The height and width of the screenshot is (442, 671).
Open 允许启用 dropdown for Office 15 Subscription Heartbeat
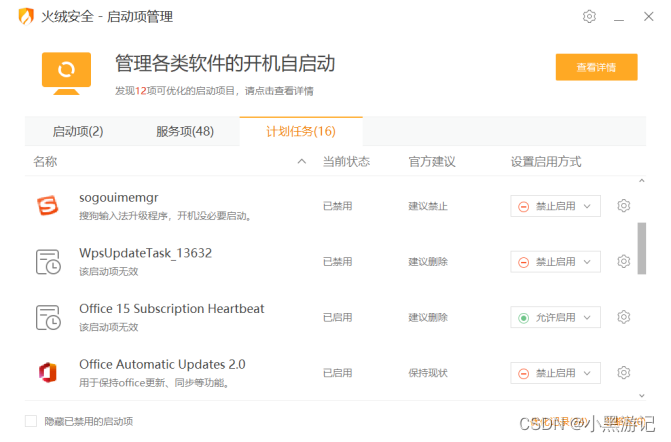tap(555, 317)
